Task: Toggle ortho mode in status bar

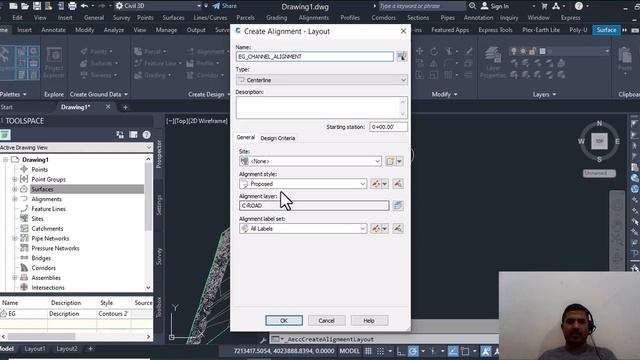Action: pyautogui.click(x=400, y=351)
